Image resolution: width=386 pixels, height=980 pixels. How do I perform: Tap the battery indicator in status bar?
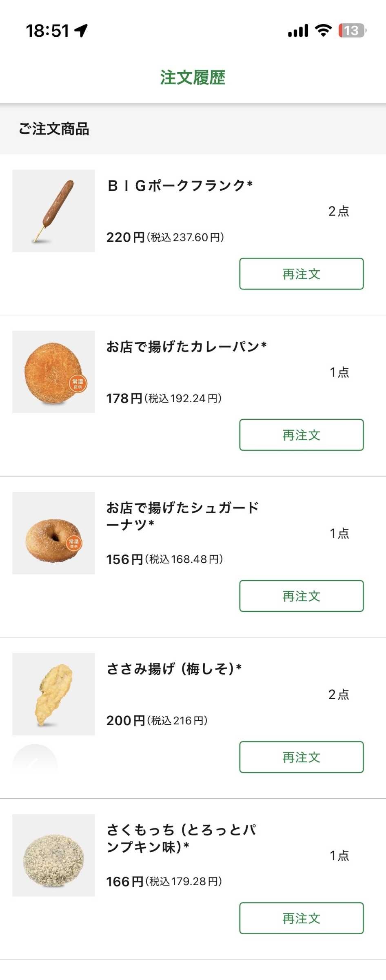352,31
